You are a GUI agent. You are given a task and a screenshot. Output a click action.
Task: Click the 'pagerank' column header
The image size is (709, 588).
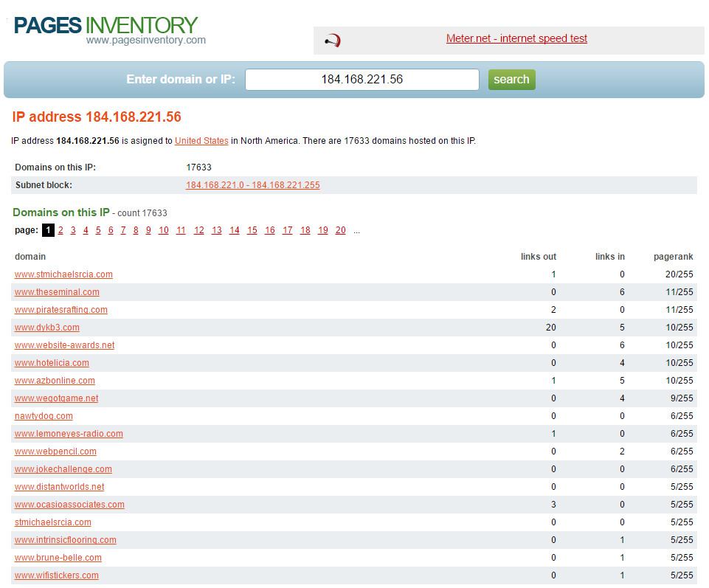(674, 257)
